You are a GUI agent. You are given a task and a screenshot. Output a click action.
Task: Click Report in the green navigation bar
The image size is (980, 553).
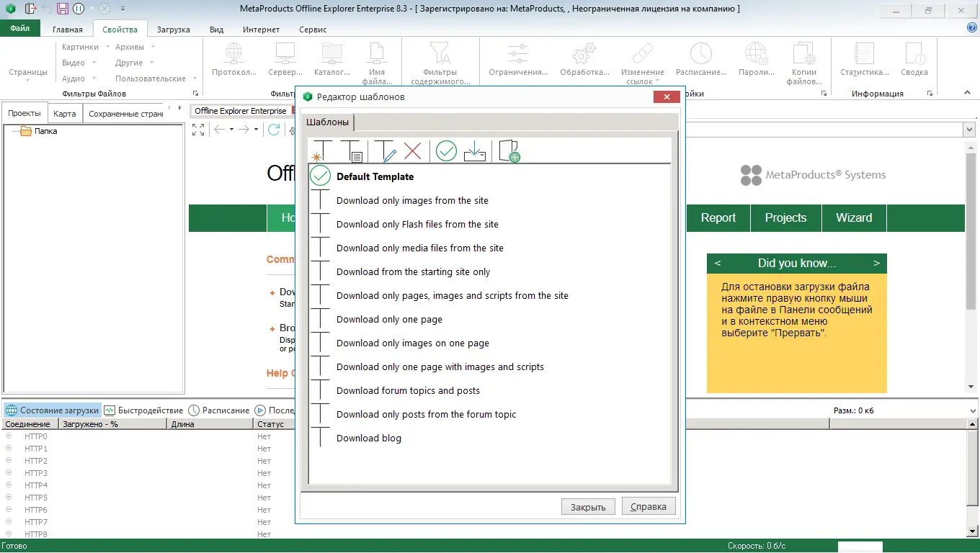(718, 218)
